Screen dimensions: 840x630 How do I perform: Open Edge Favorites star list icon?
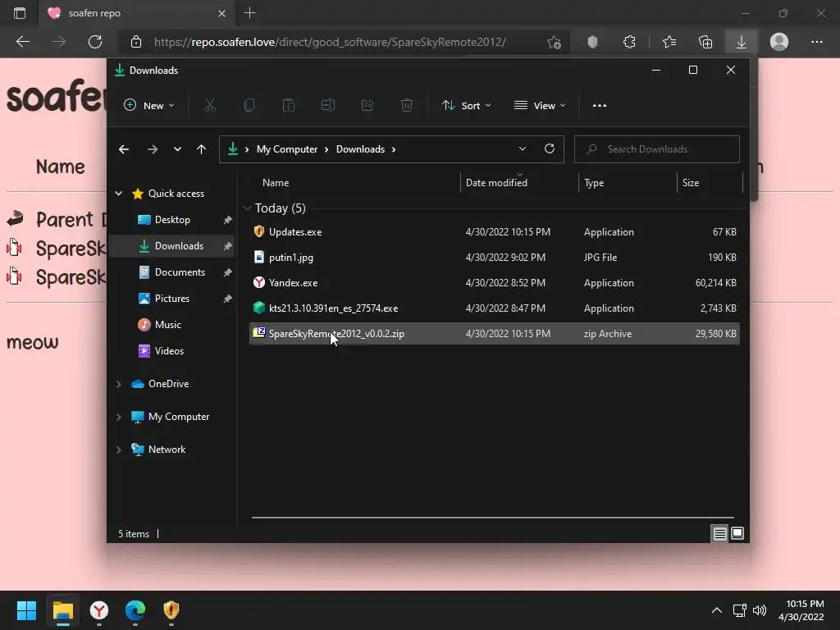[x=669, y=42]
